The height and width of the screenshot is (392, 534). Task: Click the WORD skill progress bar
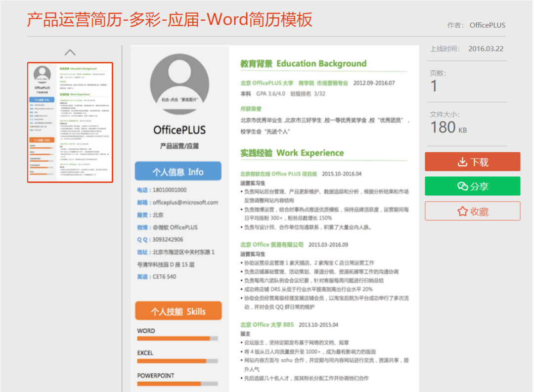click(178, 339)
